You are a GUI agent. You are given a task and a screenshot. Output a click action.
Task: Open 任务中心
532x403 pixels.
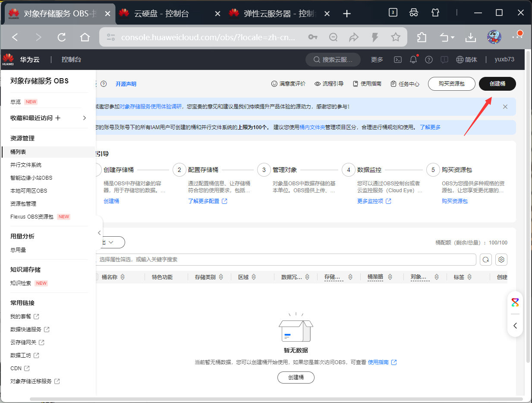405,84
